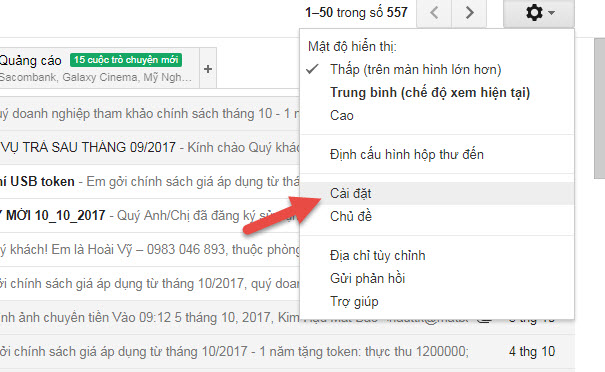Open email about ảnh chuyển tiền 09:12

tap(149, 318)
